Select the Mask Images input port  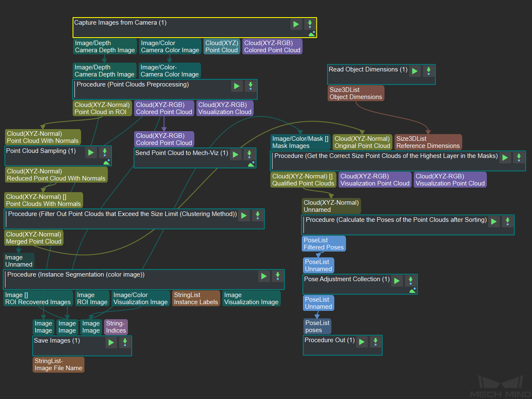click(x=300, y=142)
